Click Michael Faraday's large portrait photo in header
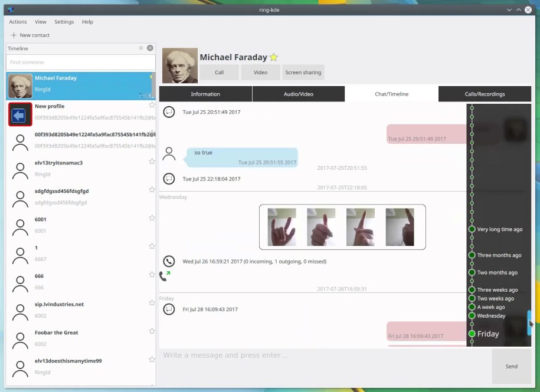Screen dimensions: 540x392 [x=180, y=65]
